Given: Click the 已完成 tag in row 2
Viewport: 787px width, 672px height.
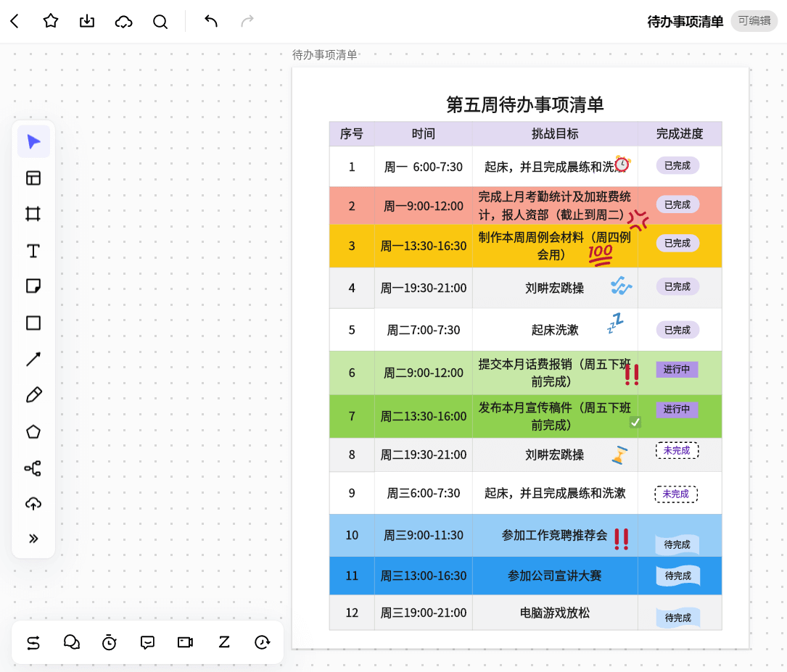Looking at the screenshot, I should coord(677,204).
